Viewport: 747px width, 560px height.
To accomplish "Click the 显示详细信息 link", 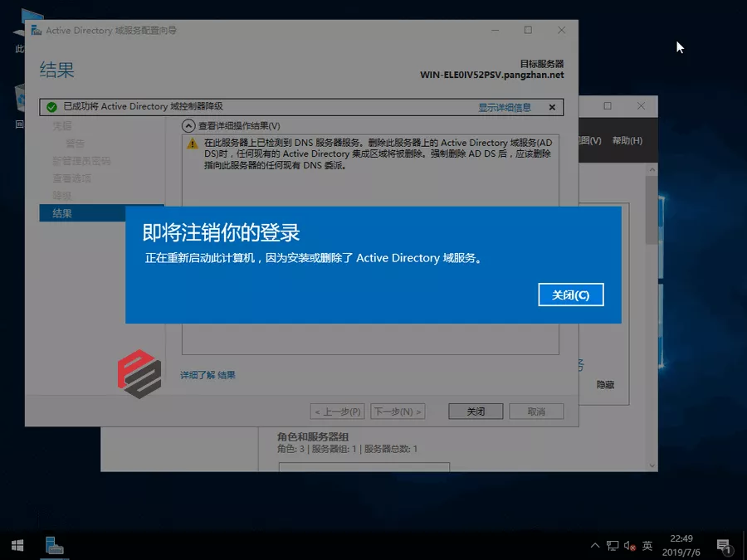I will (504, 107).
